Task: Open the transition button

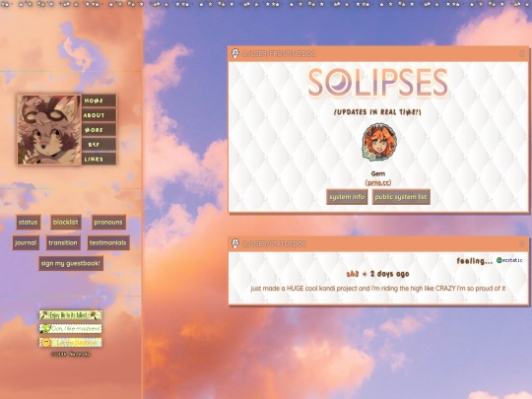Action: click(63, 243)
